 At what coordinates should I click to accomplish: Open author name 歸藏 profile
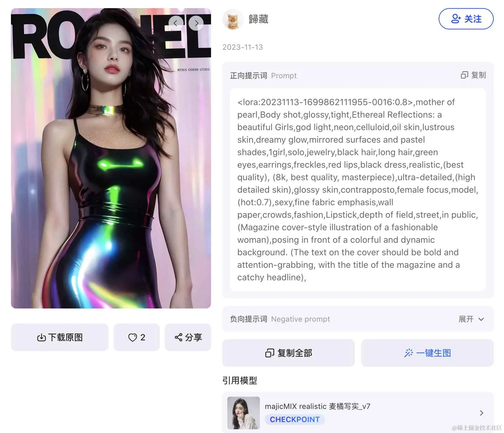258,19
